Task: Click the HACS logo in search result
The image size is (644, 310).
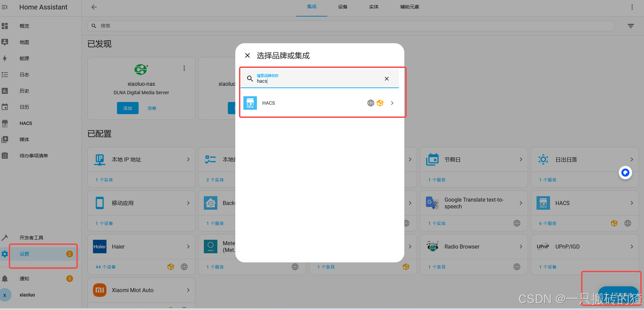Action: (250, 103)
